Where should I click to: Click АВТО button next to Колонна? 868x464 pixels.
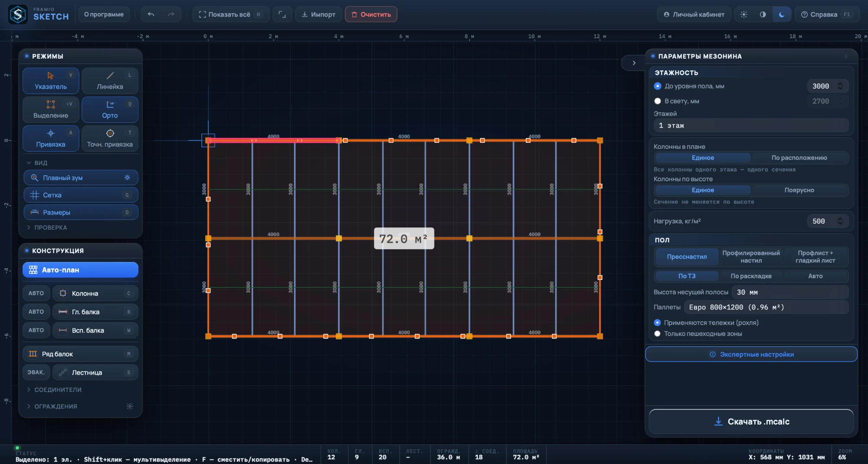[36, 293]
